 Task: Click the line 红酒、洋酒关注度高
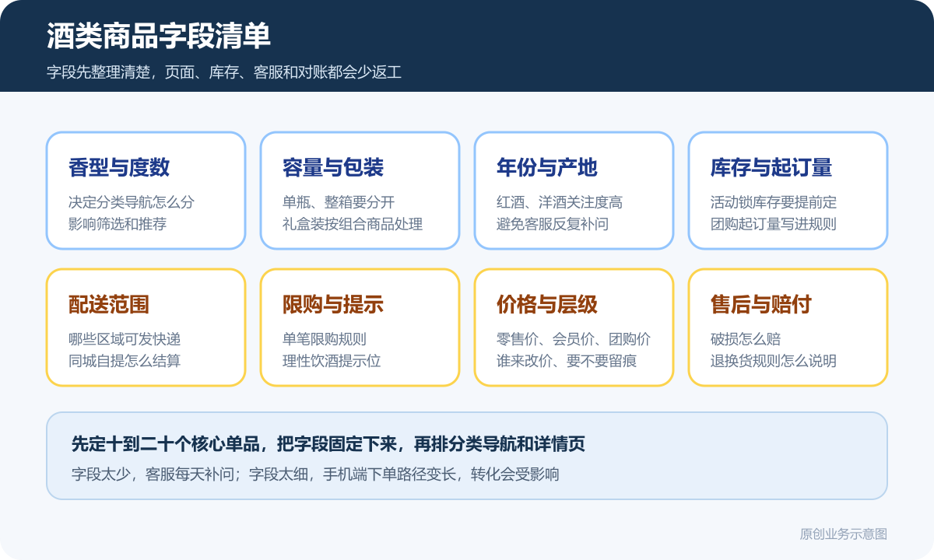560,202
